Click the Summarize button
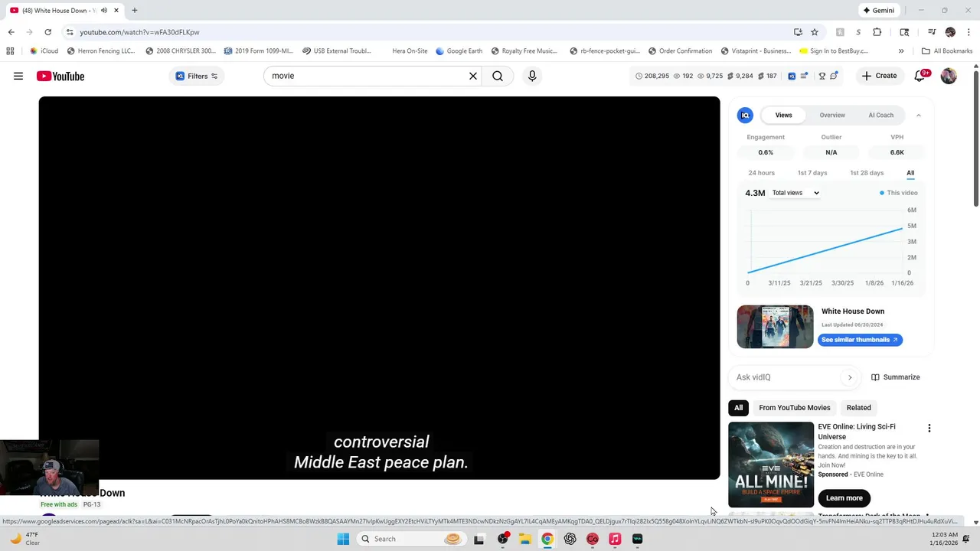The width and height of the screenshot is (980, 551). click(895, 377)
